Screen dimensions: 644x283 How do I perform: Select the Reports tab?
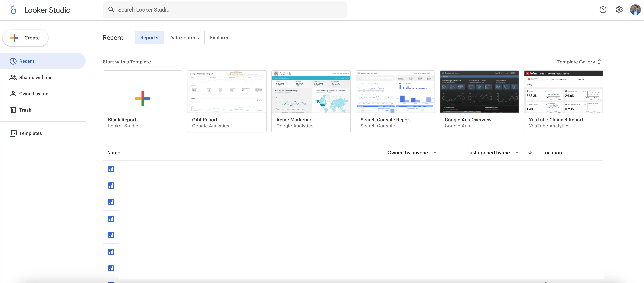point(149,37)
